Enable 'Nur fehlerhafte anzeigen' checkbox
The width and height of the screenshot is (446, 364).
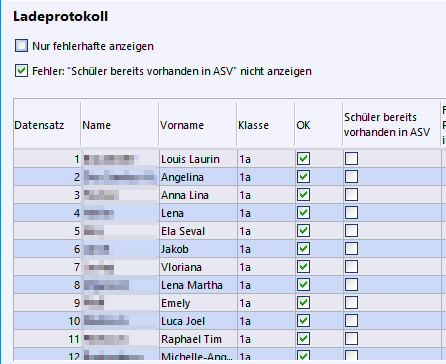point(21,45)
